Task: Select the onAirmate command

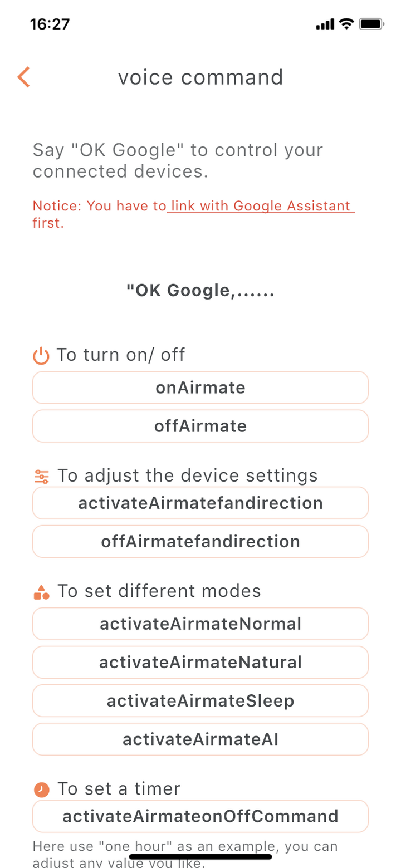Action: pyautogui.click(x=200, y=388)
